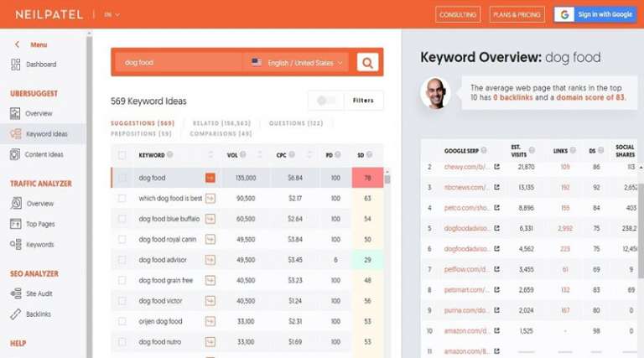
Task: Check the 'dog food advisor' checkbox
Action: 122,260
